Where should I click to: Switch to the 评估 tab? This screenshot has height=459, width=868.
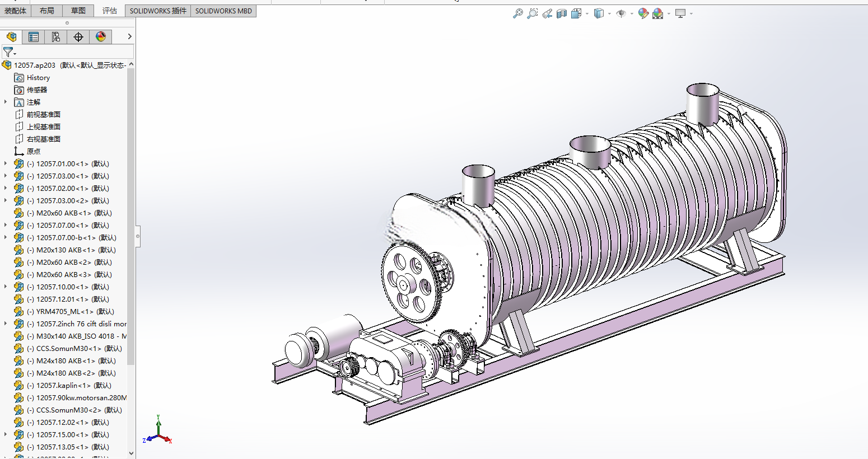coord(110,11)
